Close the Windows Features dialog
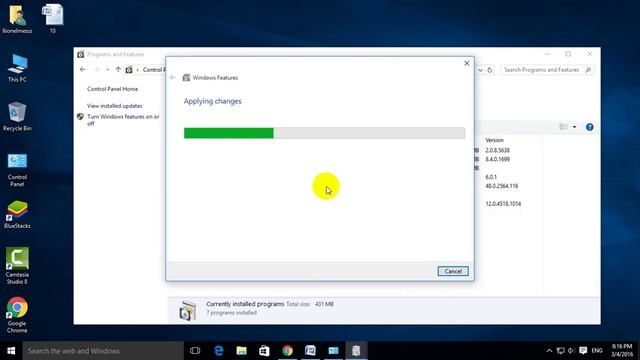Viewport: 640px width, 360px height. 467,63
